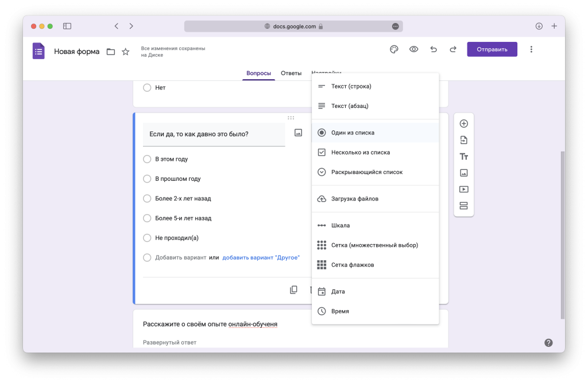Screen dimensions: 588x383
Task: Add a new question from side toolbar
Action: point(464,123)
